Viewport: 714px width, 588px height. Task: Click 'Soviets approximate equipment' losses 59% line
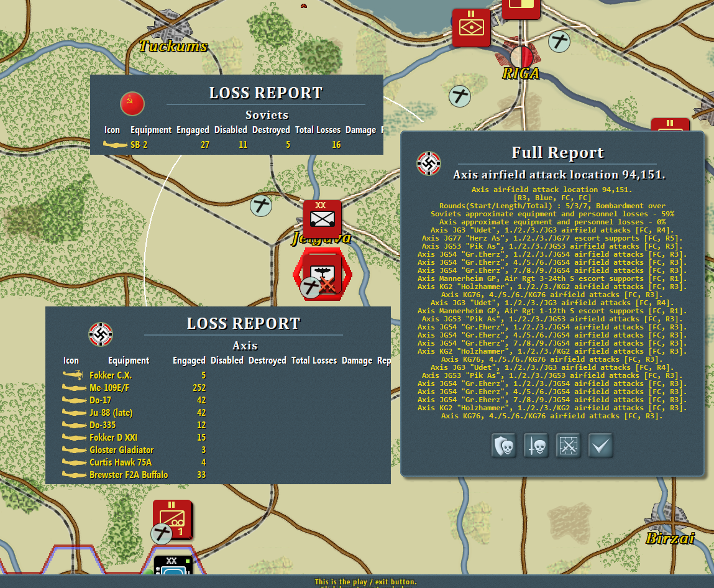coord(552,214)
